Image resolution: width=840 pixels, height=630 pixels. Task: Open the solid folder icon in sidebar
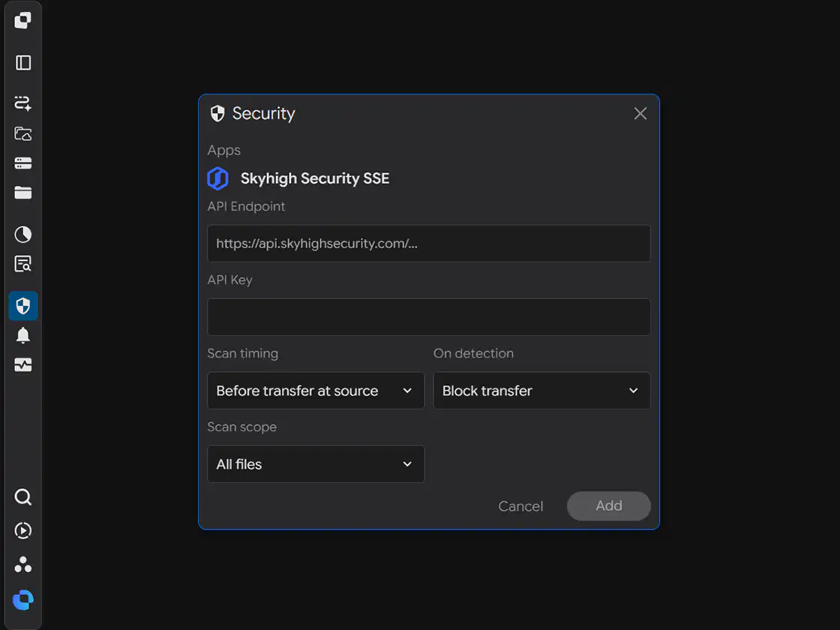coord(23,192)
